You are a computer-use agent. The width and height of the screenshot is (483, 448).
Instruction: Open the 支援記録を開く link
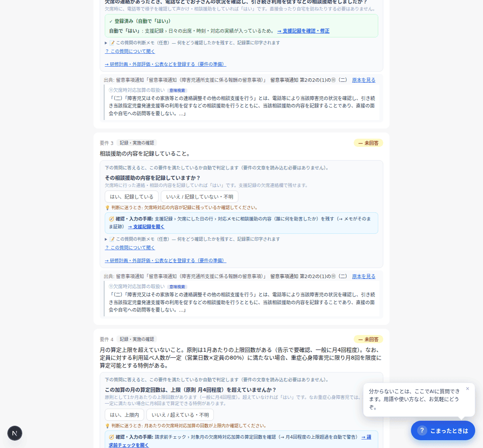pyautogui.click(x=146, y=227)
